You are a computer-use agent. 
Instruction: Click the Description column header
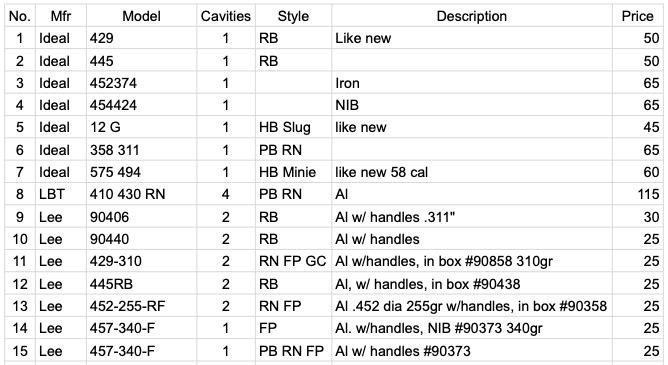pos(472,16)
